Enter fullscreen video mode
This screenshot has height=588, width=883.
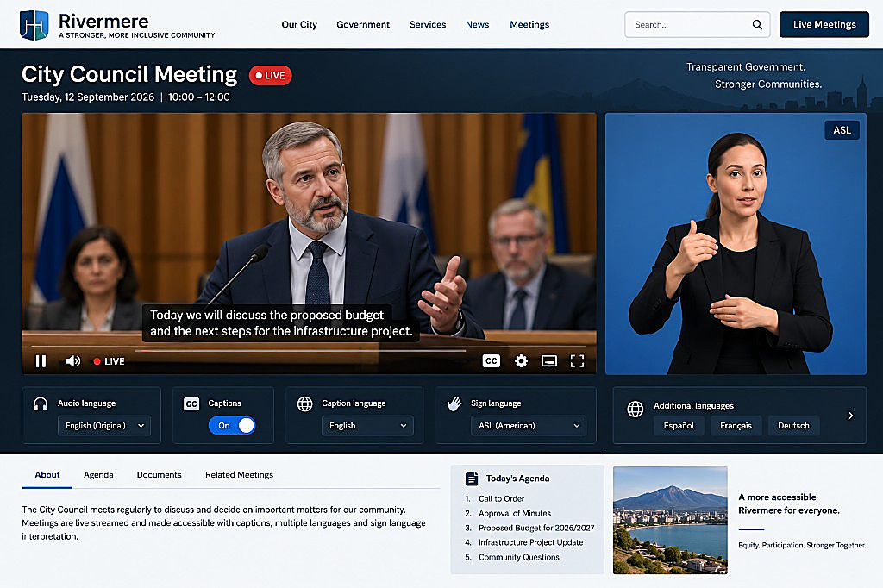click(577, 361)
